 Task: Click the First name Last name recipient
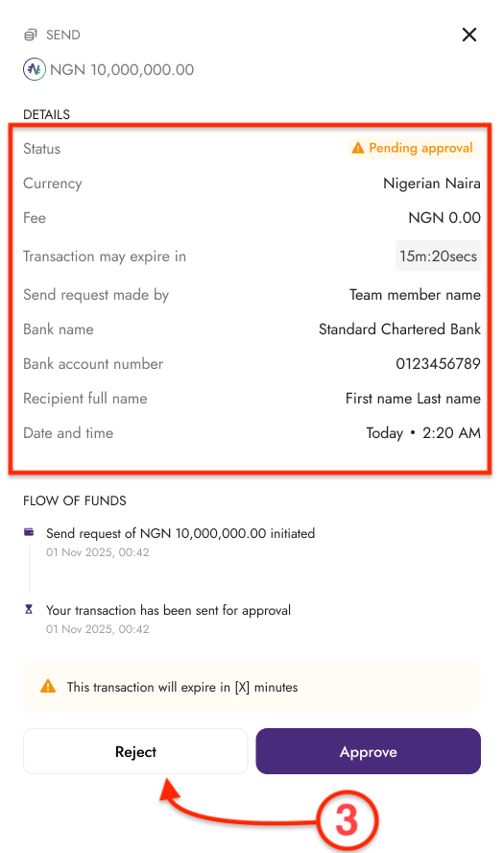point(413,399)
